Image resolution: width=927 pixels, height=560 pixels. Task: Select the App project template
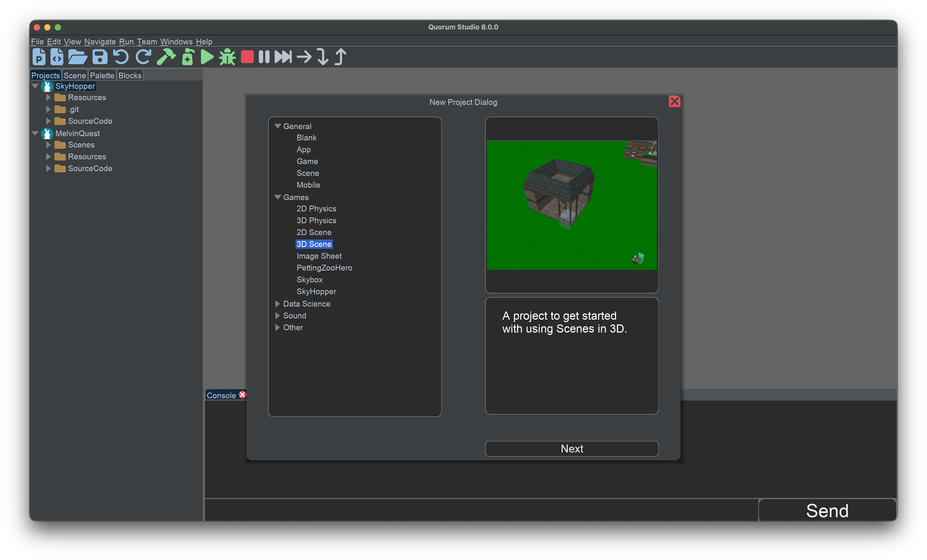point(304,150)
